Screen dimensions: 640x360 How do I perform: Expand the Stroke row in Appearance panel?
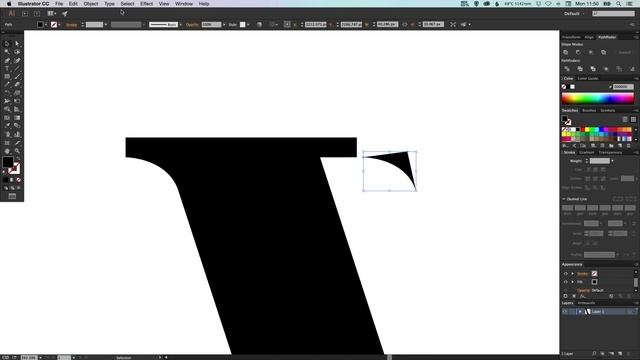573,273
